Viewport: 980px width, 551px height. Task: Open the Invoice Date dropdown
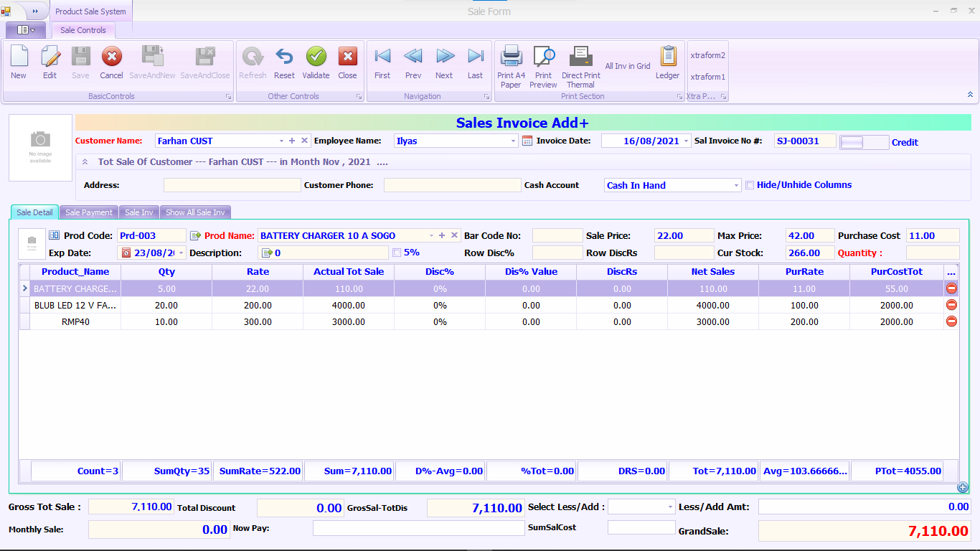687,141
